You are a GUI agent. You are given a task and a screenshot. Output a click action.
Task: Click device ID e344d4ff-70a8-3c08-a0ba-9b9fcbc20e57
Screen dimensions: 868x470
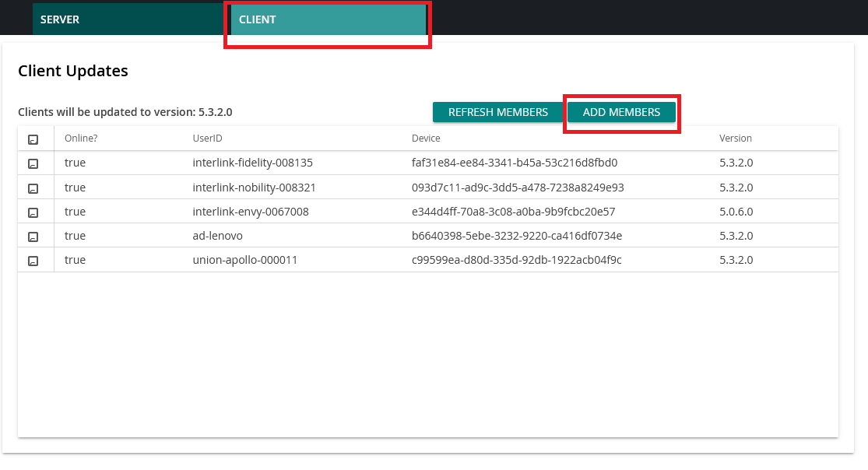(513, 212)
